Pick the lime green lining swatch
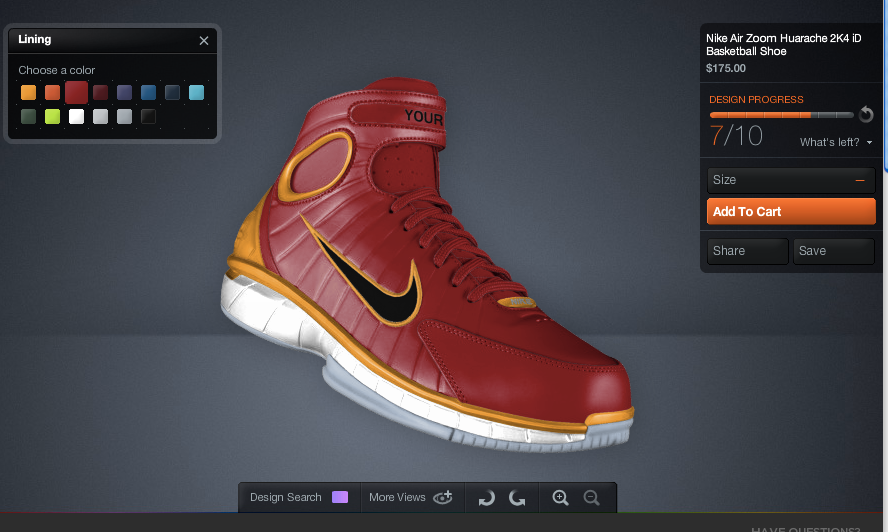Screen dimensions: 888x532 (x=52, y=117)
